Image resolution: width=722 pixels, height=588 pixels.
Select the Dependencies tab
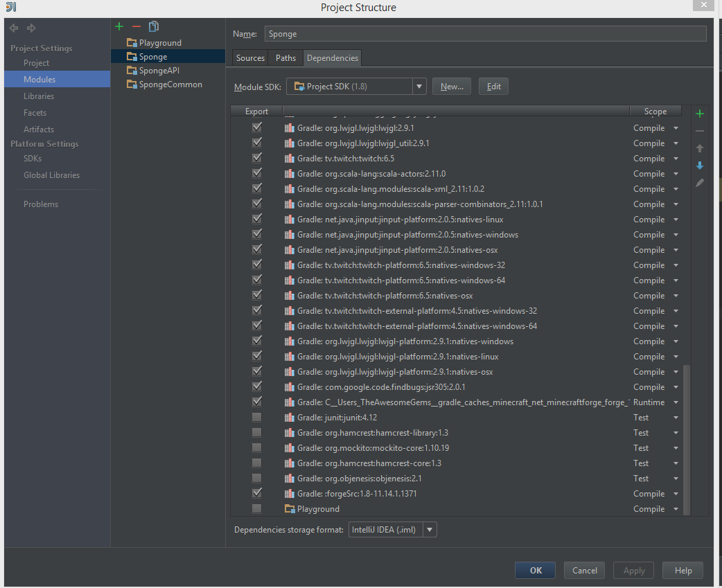click(333, 58)
